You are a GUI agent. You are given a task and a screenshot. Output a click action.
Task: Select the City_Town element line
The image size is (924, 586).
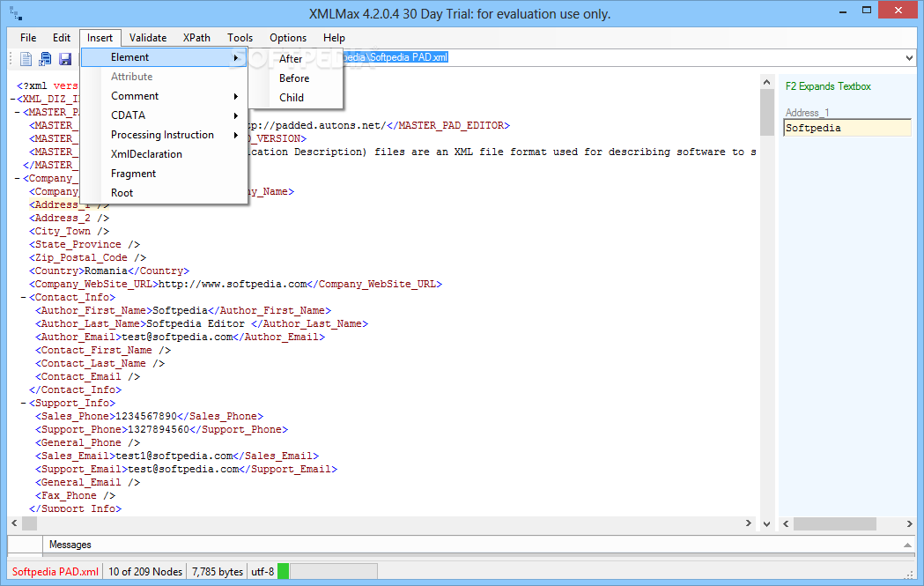[x=70, y=231]
